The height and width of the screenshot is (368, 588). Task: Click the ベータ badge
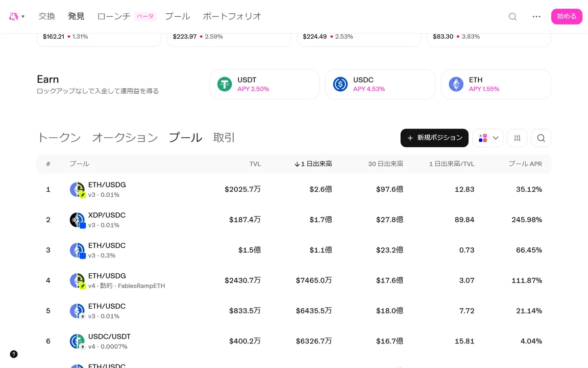[x=145, y=17]
